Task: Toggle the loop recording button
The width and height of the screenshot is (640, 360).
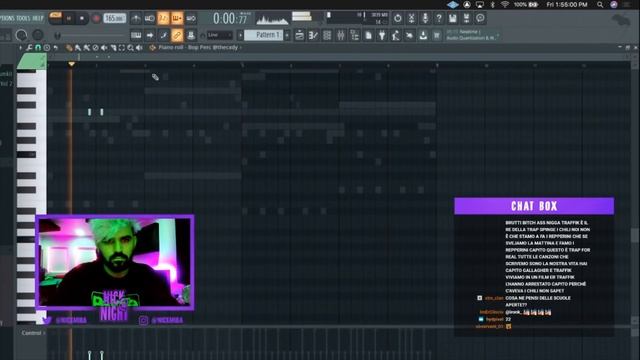Action: pyautogui.click(x=191, y=18)
